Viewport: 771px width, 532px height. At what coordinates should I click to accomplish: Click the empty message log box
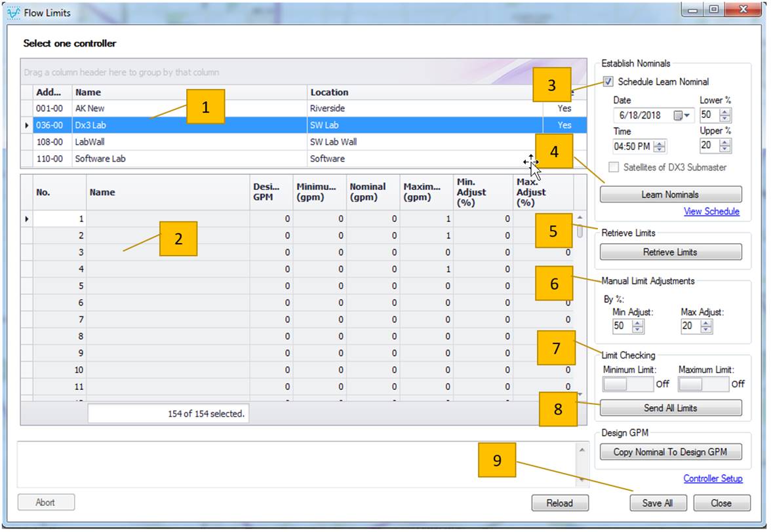coord(297,465)
